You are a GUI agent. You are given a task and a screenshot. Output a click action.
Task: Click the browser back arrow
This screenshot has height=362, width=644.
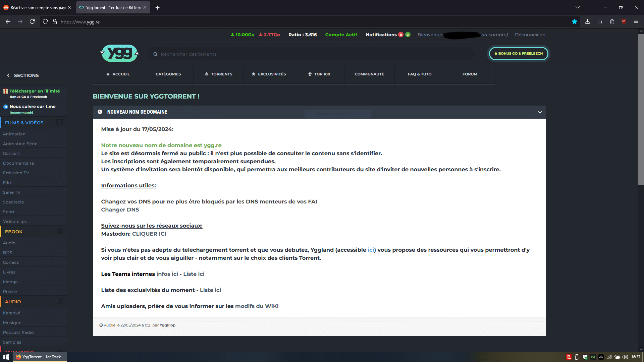8,22
